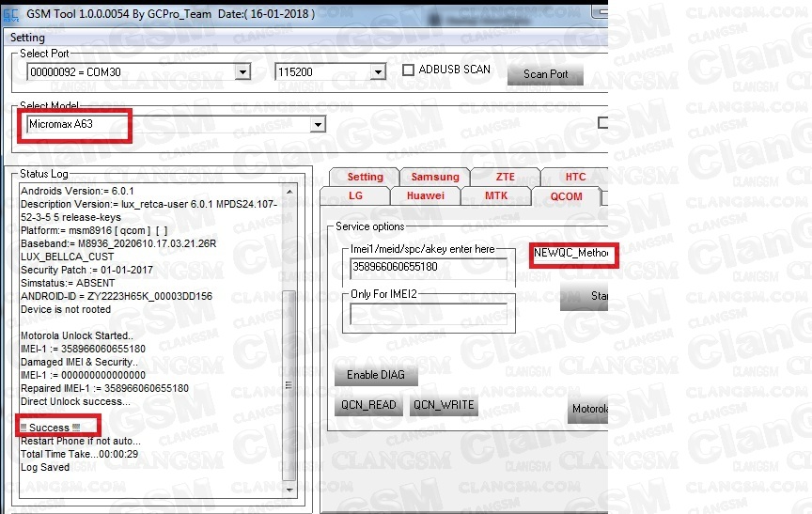The height and width of the screenshot is (514, 812).
Task: Click the Imei1/meid/spc/akey input field
Action: click(429, 268)
